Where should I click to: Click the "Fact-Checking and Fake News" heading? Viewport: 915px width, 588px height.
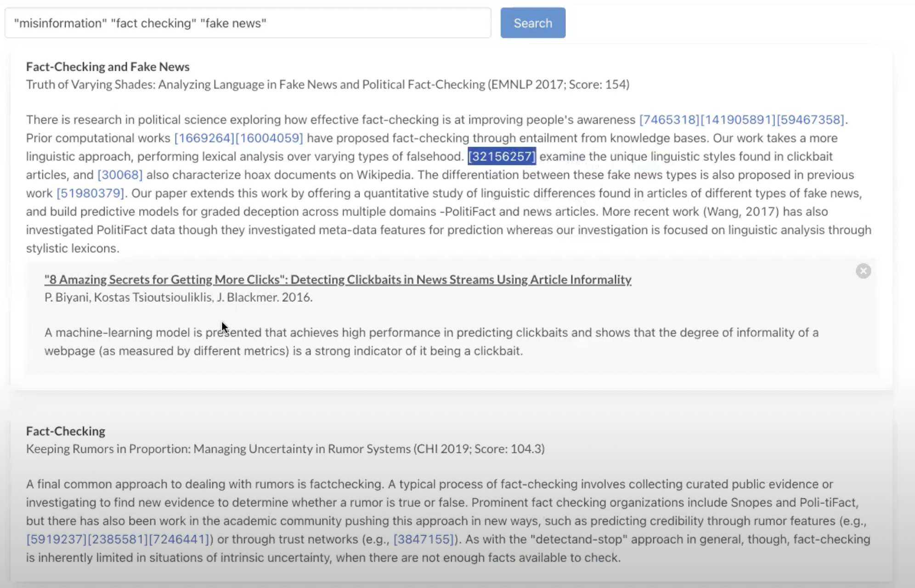click(x=107, y=67)
